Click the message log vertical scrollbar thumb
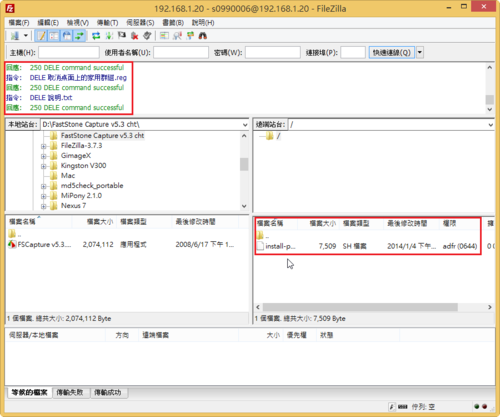The width and height of the screenshot is (500, 417). [489, 100]
